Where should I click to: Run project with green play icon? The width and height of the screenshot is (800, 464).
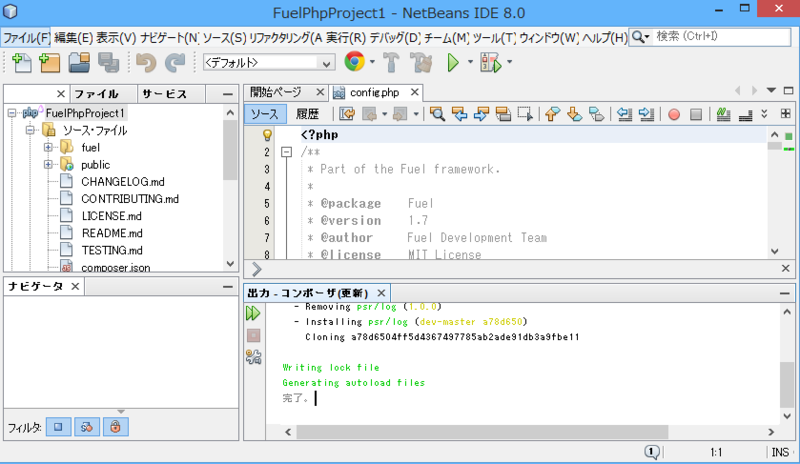pyautogui.click(x=453, y=63)
